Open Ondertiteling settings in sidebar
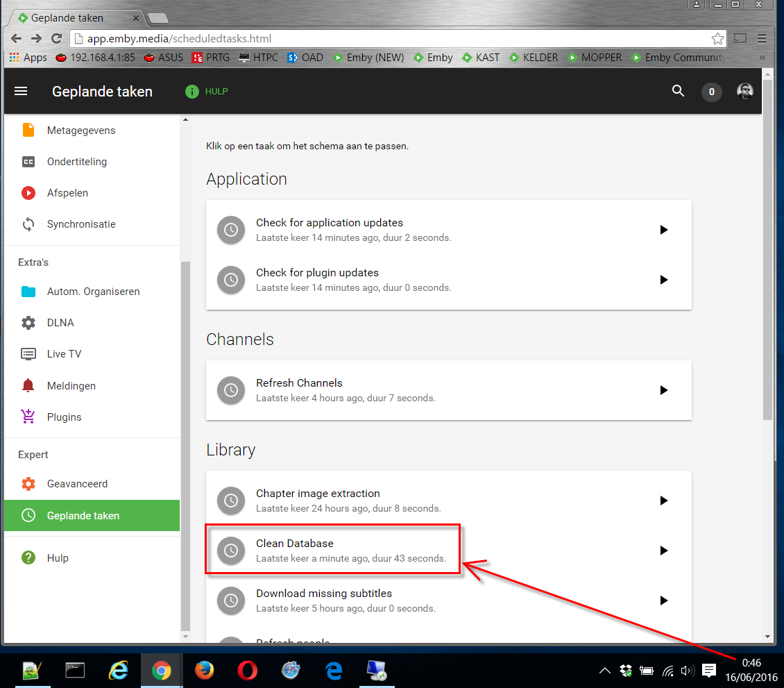The height and width of the screenshot is (688, 784). coord(92,162)
